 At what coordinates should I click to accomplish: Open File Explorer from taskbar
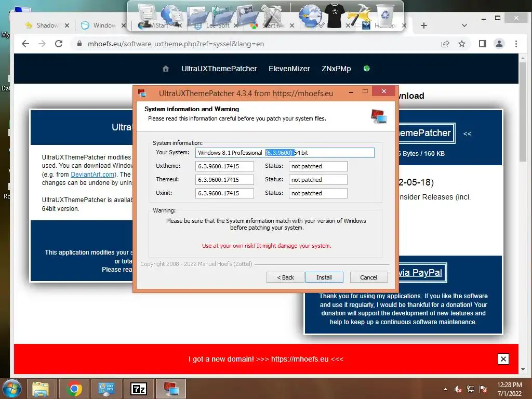click(x=41, y=389)
